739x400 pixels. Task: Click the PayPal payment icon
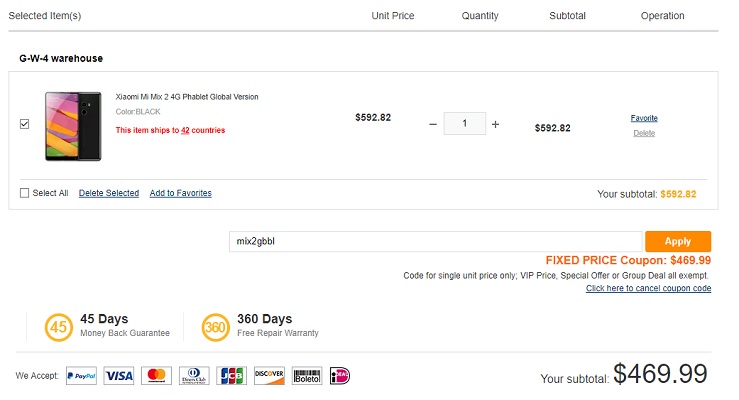click(x=81, y=376)
